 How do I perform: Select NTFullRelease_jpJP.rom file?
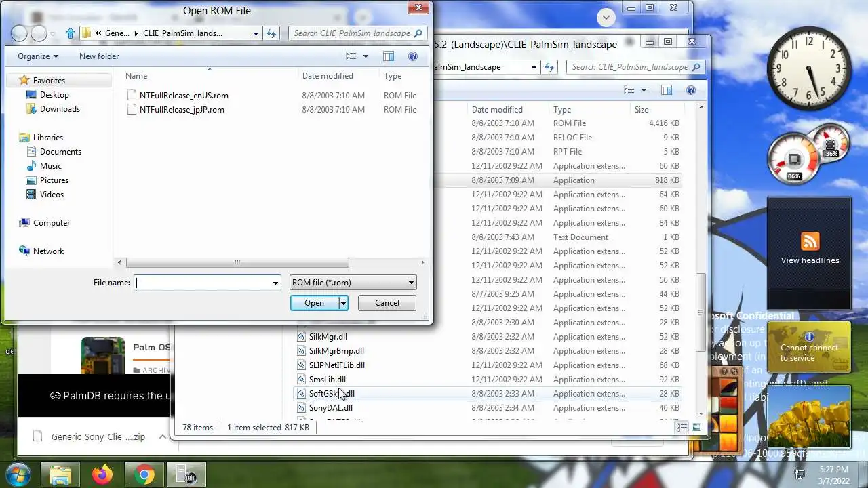click(182, 110)
